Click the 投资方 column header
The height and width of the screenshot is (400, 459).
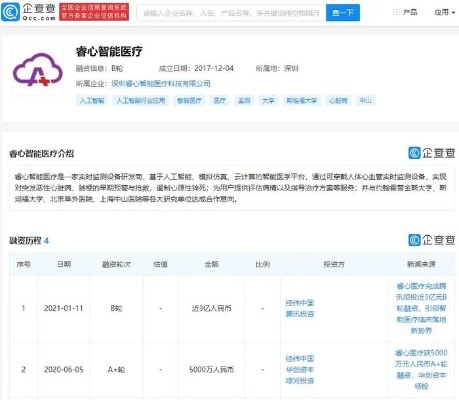point(334,264)
